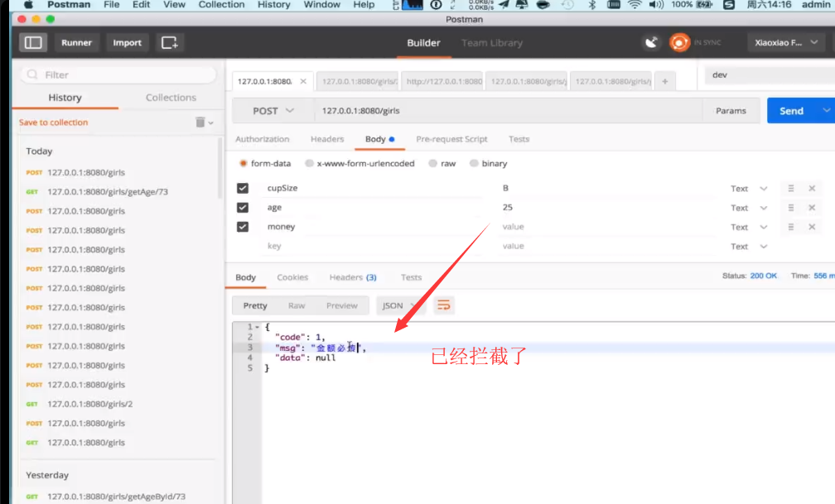The height and width of the screenshot is (504, 835).
Task: Open Bluetooth menu bar icon
Action: [591, 5]
